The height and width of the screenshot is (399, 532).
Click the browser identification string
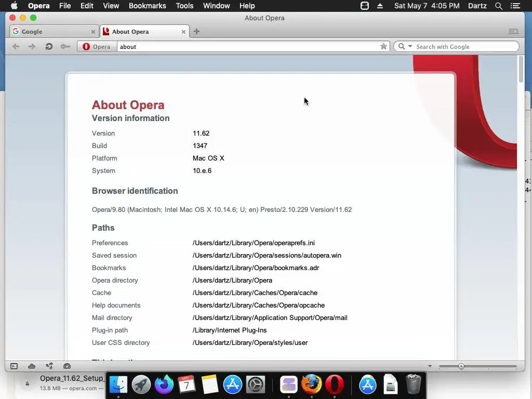pyautogui.click(x=221, y=210)
